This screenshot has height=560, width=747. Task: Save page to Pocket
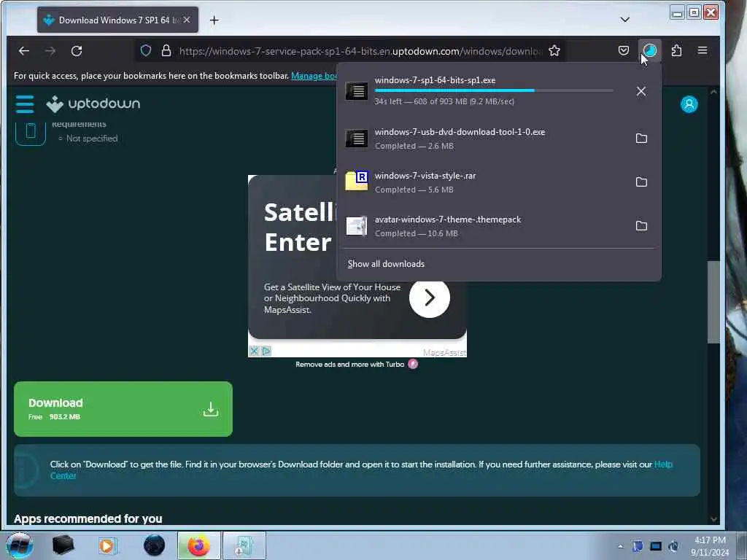click(624, 50)
